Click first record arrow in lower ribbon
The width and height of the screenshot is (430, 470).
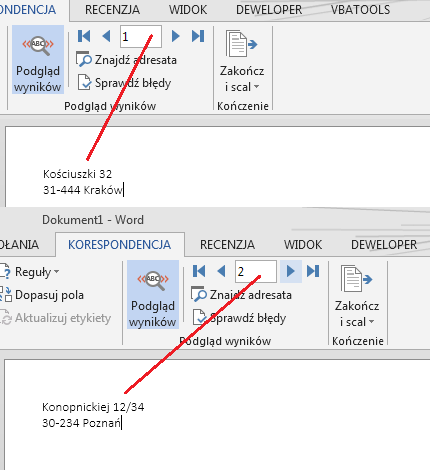199,271
